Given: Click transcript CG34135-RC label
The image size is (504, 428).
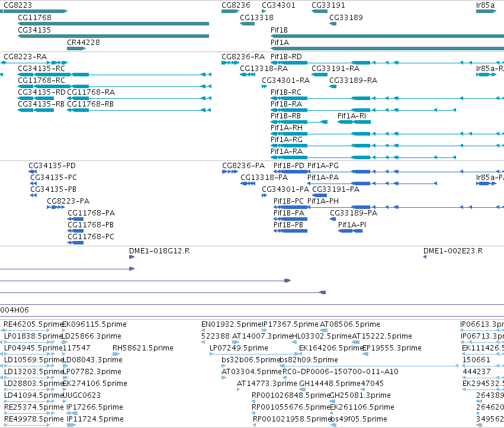Looking at the screenshot, I should pos(41,69).
